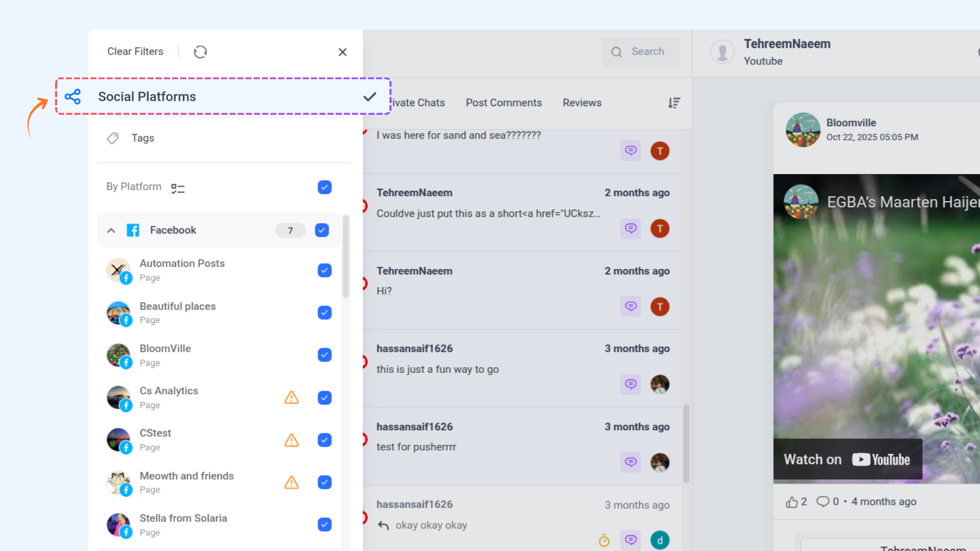980x551 pixels.
Task: Uncheck Beautiful places page
Action: (x=325, y=312)
